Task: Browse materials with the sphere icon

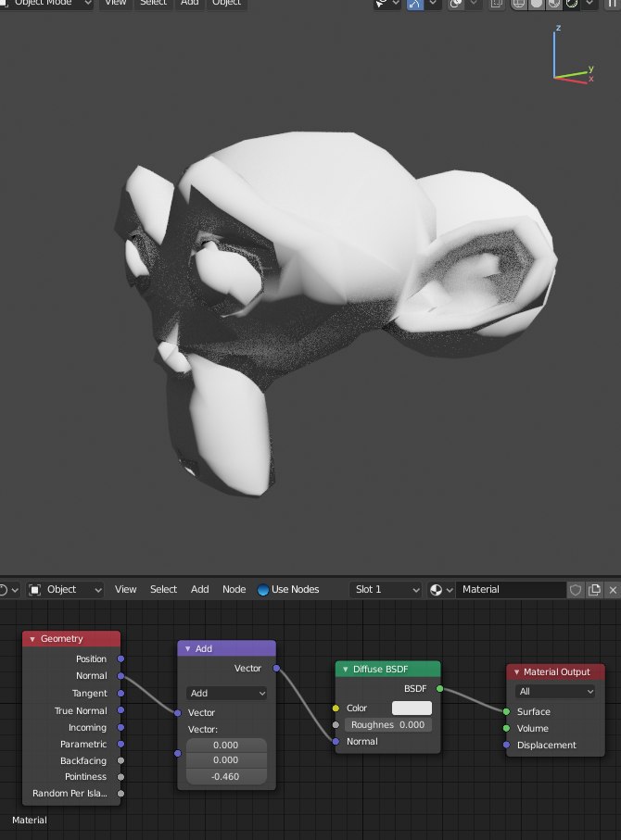Action: tap(441, 590)
